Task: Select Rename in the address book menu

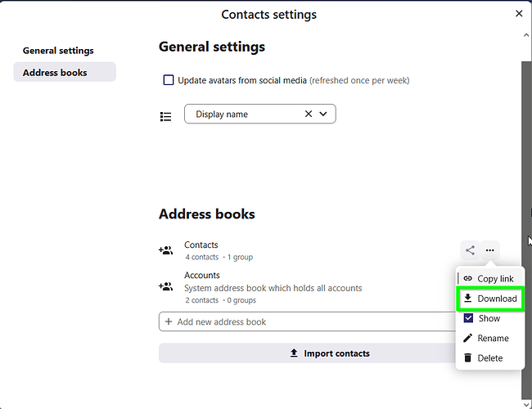Action: pos(489,338)
